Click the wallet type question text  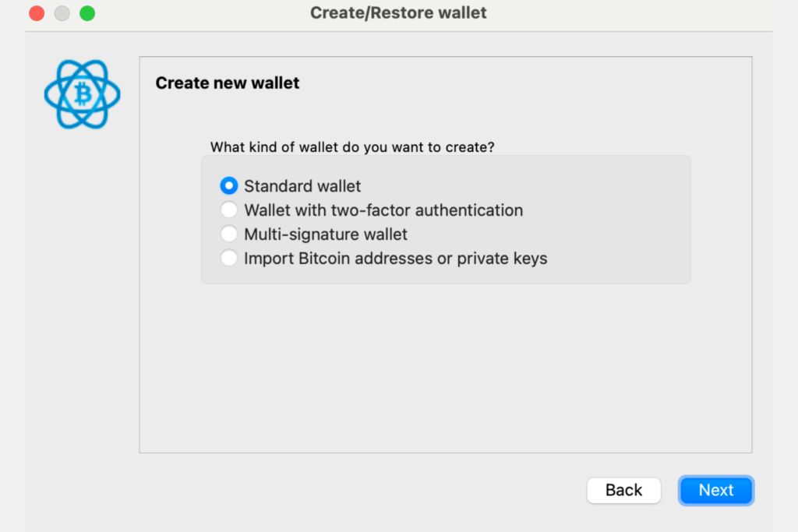(352, 146)
